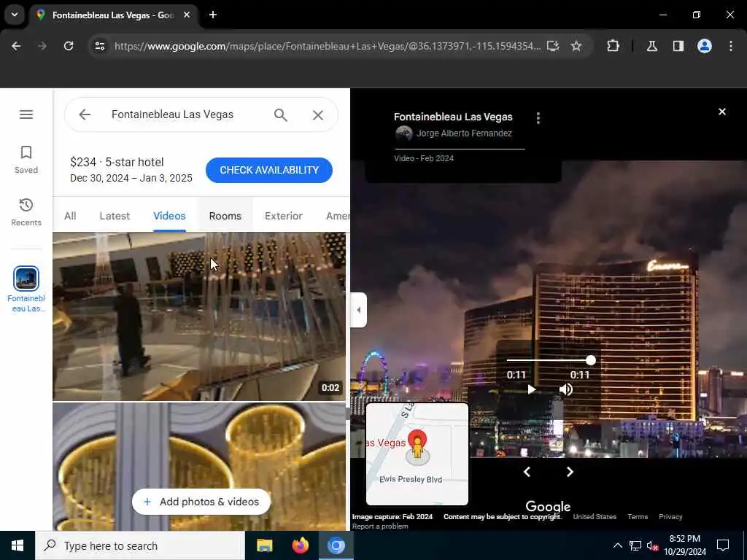Image resolution: width=747 pixels, height=560 pixels.
Task: Open Chrome three-dot menu
Action: pyautogui.click(x=731, y=46)
